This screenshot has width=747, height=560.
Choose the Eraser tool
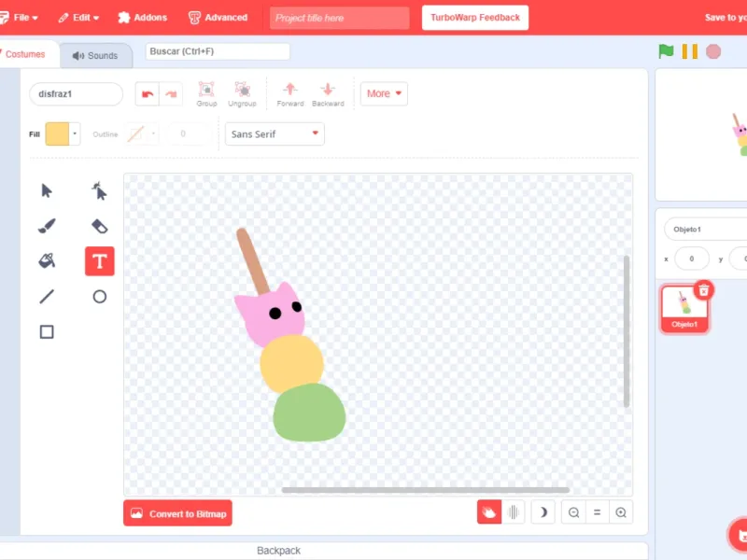100,226
